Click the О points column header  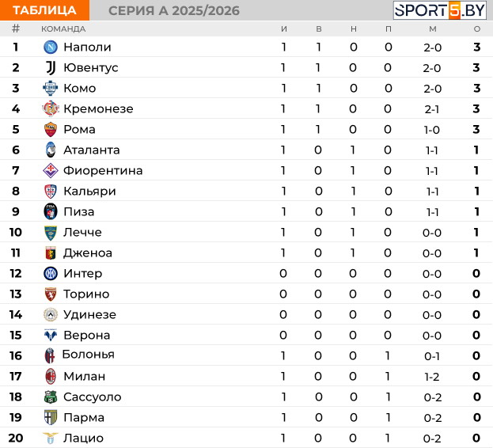tap(477, 29)
